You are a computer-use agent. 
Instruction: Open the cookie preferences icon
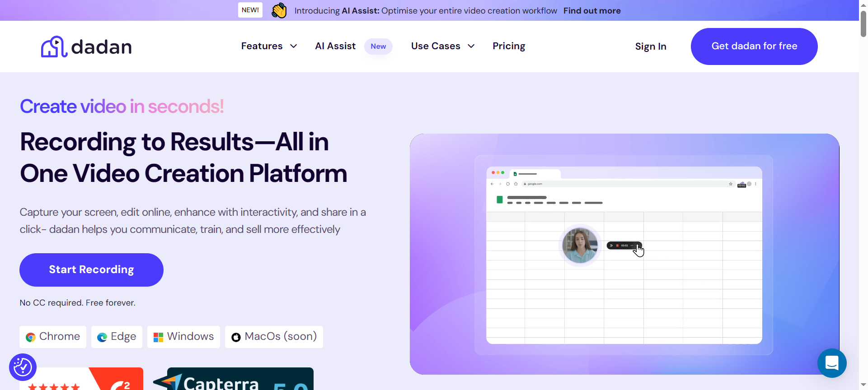coord(23,367)
